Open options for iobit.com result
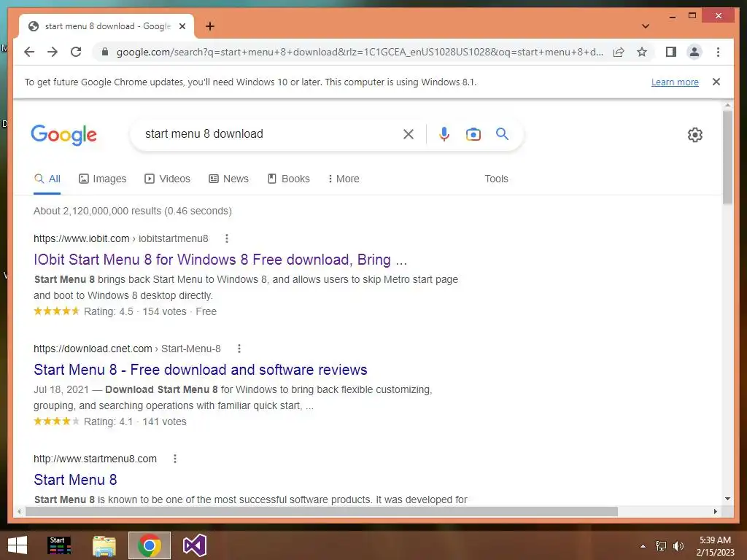The height and width of the screenshot is (560, 747). click(227, 238)
